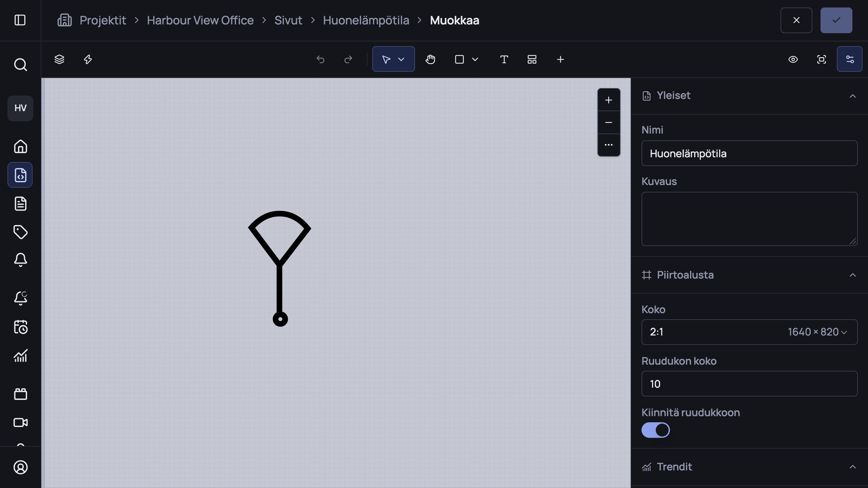Open the camera sidebar icon
The width and height of the screenshot is (868, 488).
coord(20,422)
